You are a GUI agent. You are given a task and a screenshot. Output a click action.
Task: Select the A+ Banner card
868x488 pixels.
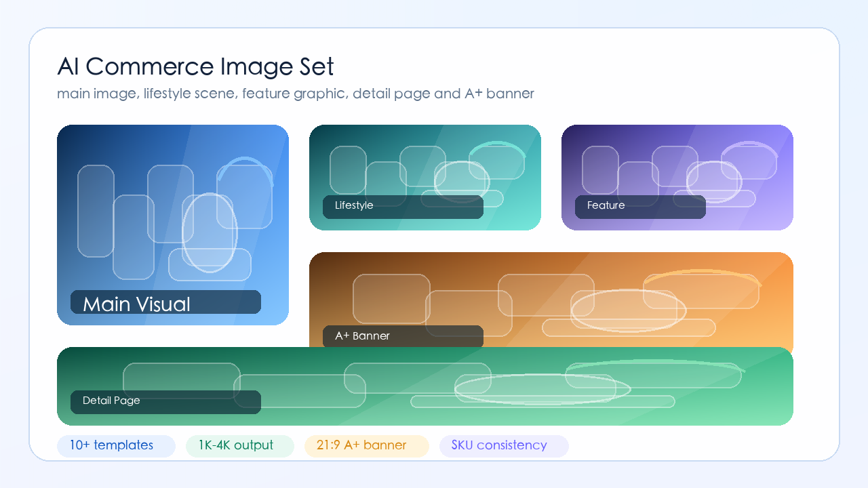click(551, 300)
